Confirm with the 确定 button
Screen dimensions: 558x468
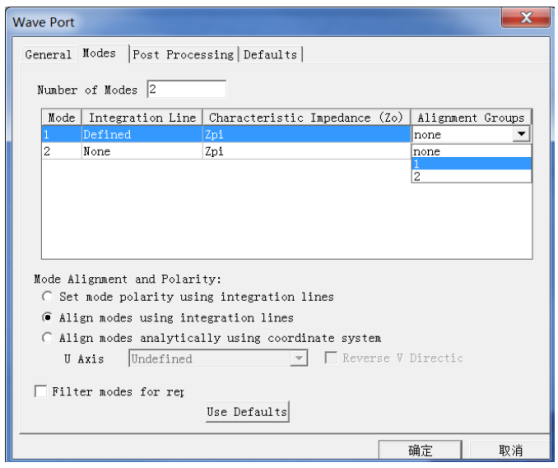[420, 450]
